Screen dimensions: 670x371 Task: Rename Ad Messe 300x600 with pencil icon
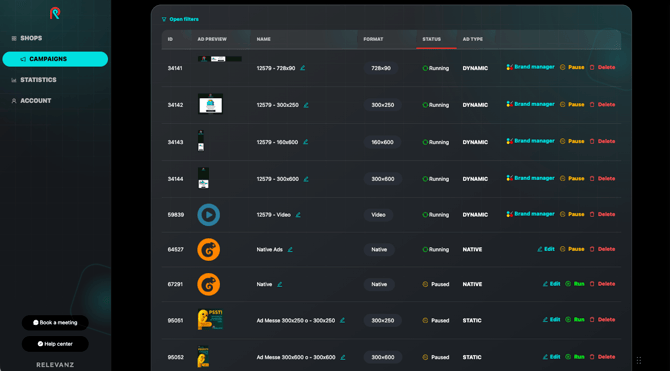(x=343, y=357)
